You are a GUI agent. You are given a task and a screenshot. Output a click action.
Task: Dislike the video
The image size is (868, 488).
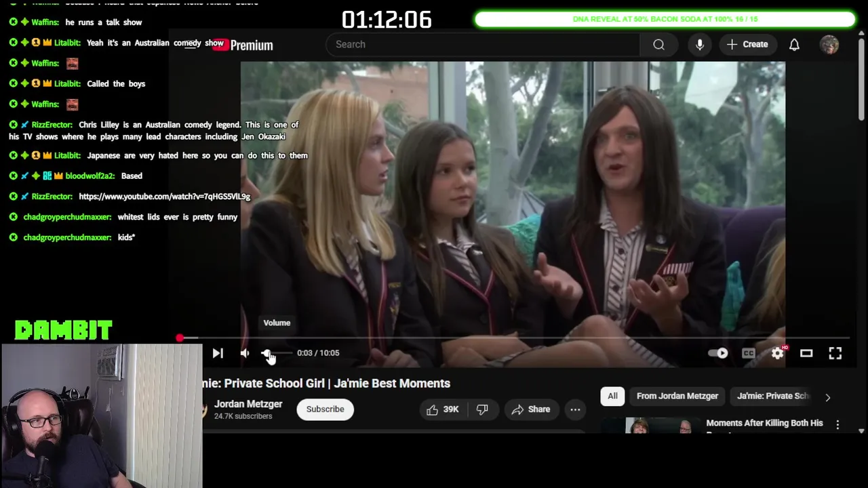click(x=482, y=409)
